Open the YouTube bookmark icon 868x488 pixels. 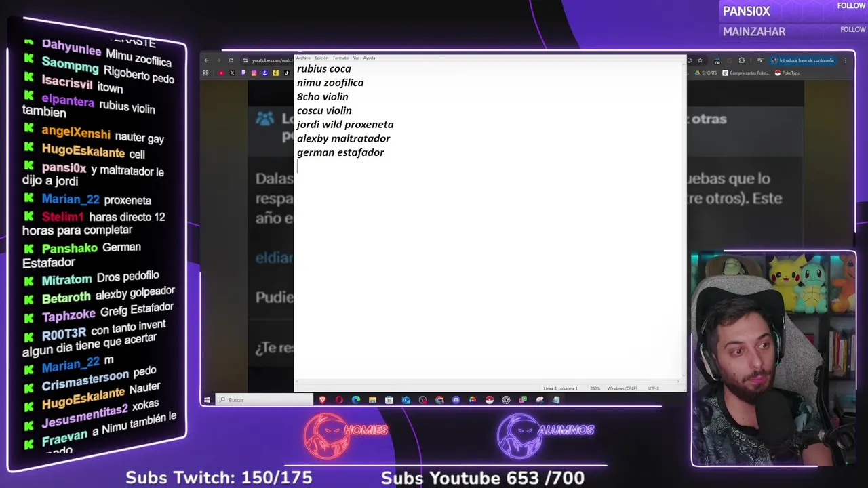[x=221, y=73]
